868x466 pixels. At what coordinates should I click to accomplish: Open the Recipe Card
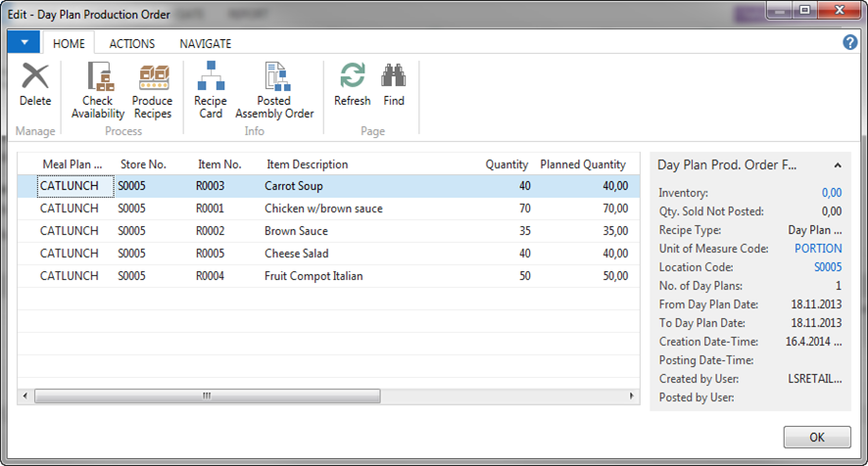click(x=211, y=90)
